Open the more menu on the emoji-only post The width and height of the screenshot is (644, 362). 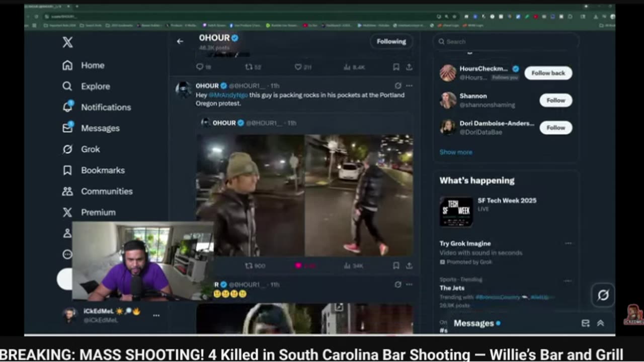pos(409,285)
